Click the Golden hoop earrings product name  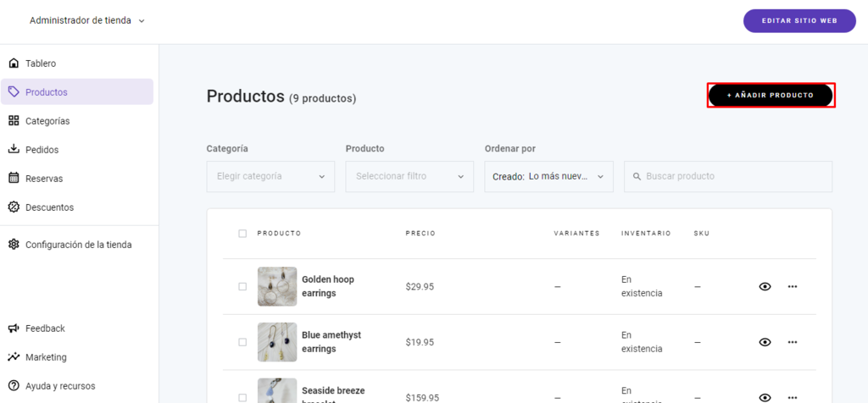point(328,286)
